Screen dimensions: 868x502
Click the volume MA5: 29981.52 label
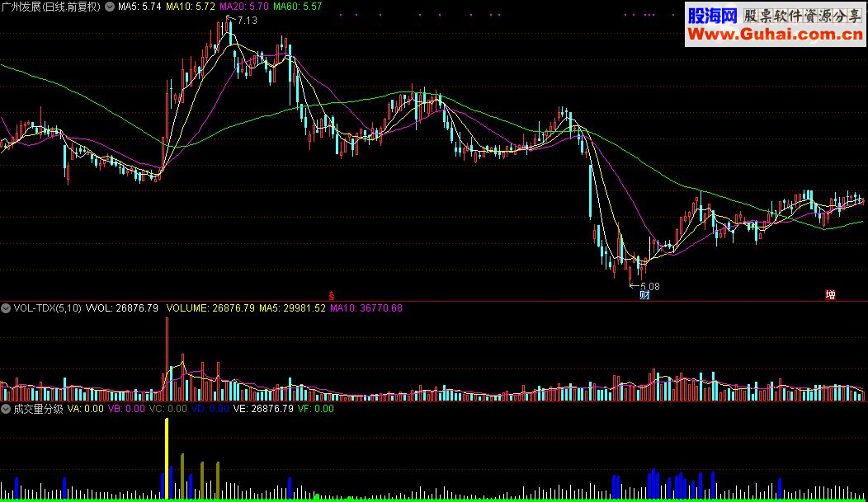292,308
